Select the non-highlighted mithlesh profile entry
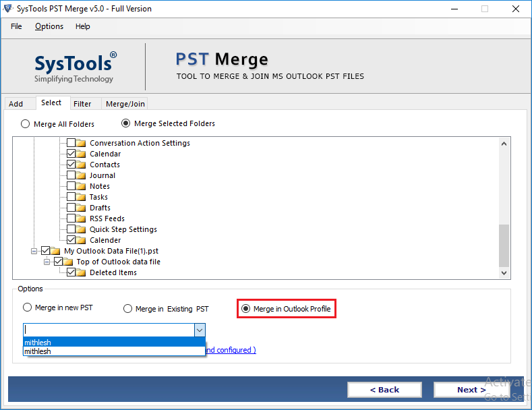Screen dimensions: 532x410 click(114, 351)
